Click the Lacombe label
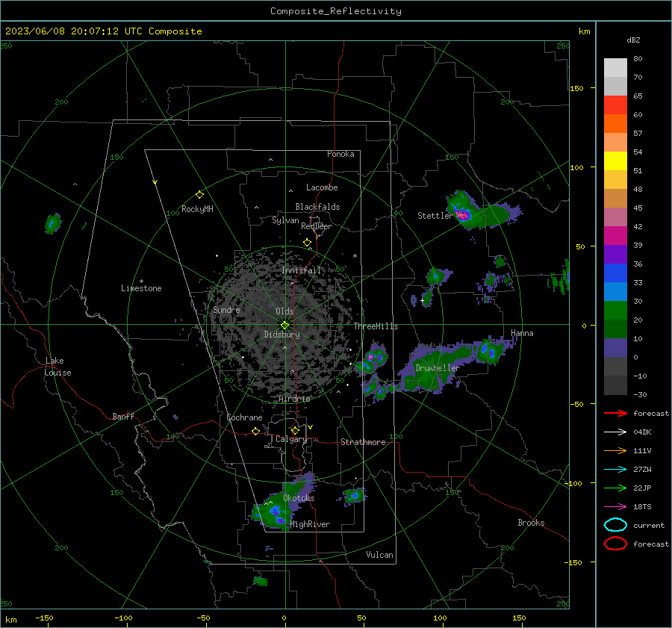The width and height of the screenshot is (672, 628). [x=322, y=187]
